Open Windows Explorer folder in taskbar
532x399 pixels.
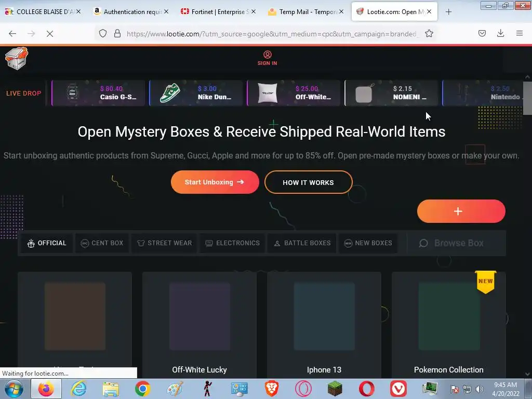(x=111, y=389)
